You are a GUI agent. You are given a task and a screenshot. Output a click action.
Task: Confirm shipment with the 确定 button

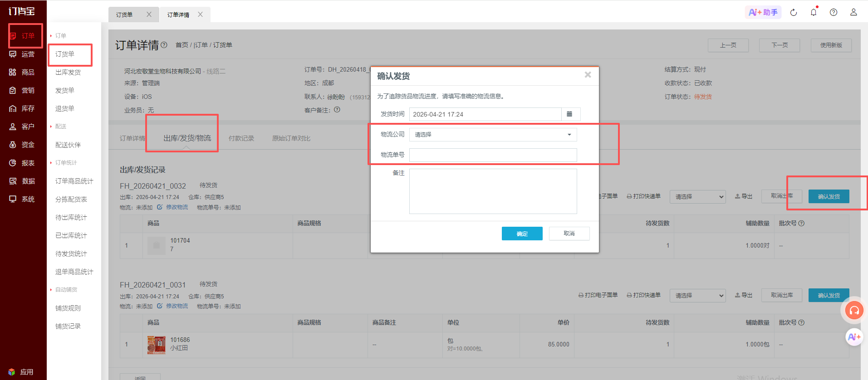[x=522, y=234]
